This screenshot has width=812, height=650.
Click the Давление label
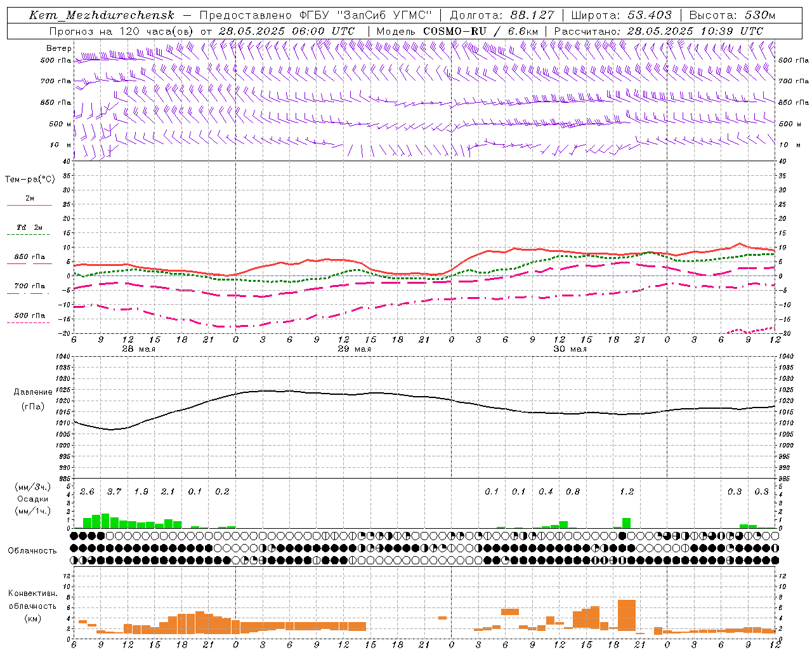[33, 392]
